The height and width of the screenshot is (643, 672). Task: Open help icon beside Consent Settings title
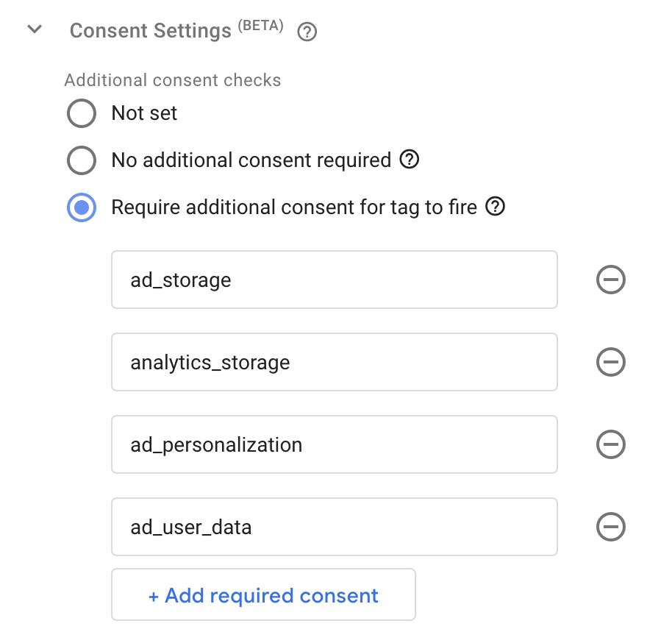[x=307, y=32]
